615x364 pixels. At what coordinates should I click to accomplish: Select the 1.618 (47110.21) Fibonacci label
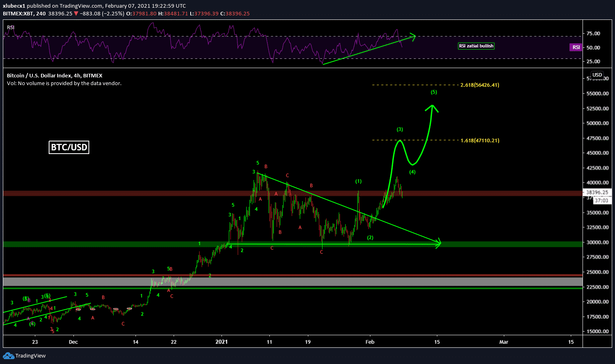pos(480,141)
